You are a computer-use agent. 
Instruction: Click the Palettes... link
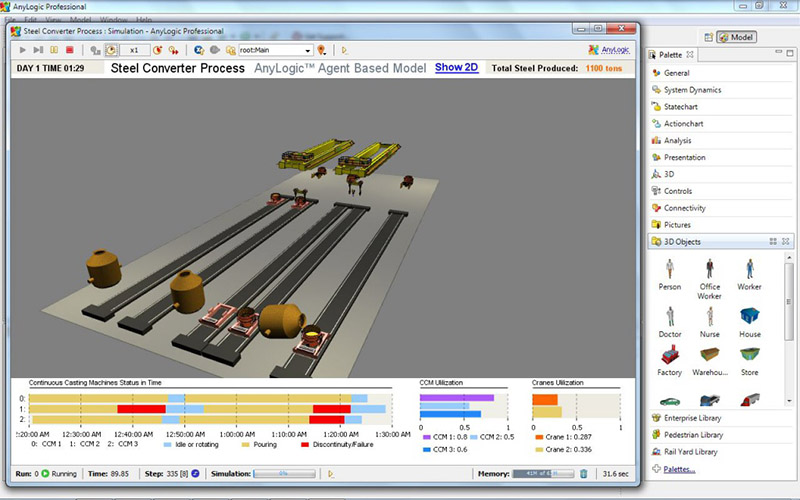(x=679, y=469)
